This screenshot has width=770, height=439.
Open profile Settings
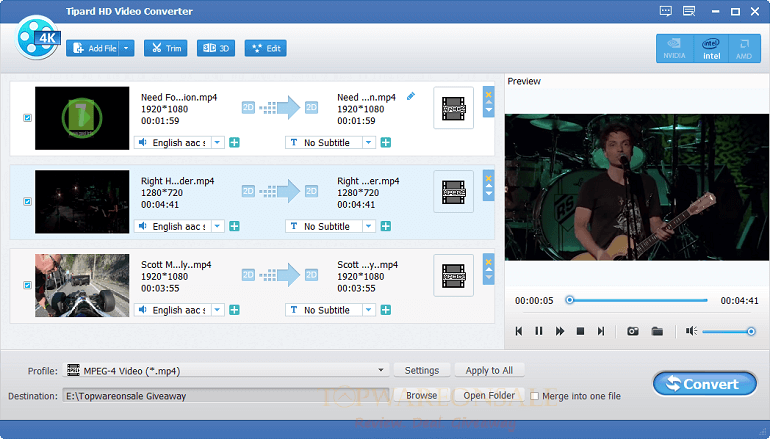click(422, 370)
